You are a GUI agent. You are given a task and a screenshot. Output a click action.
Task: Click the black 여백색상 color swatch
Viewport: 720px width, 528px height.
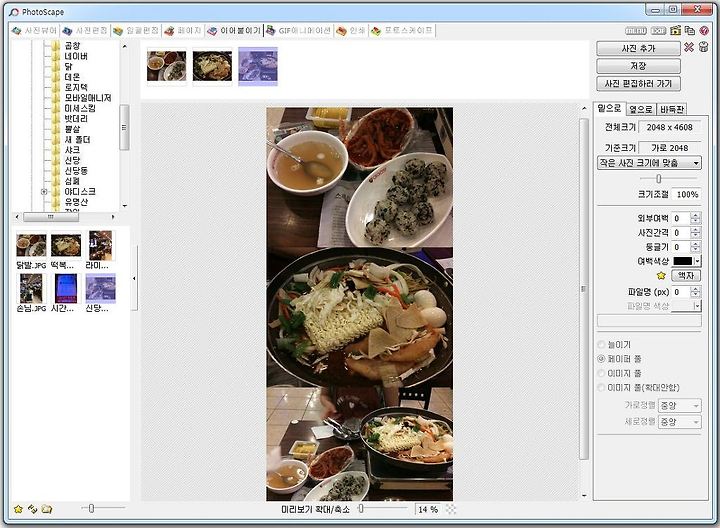click(682, 261)
